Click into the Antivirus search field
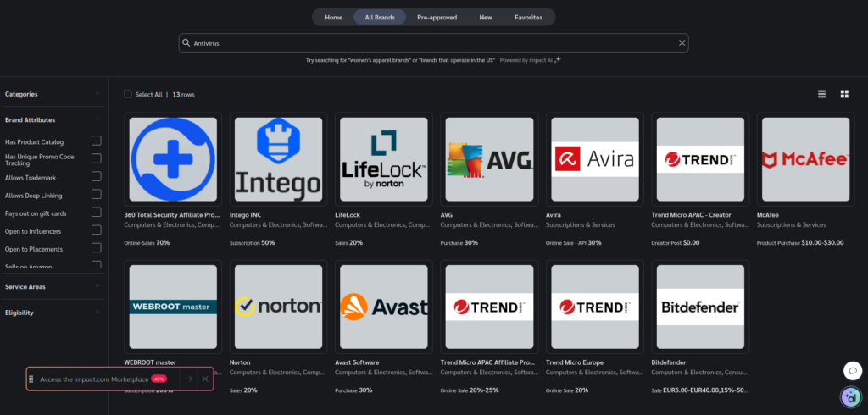The width and height of the screenshot is (868, 415). click(433, 42)
